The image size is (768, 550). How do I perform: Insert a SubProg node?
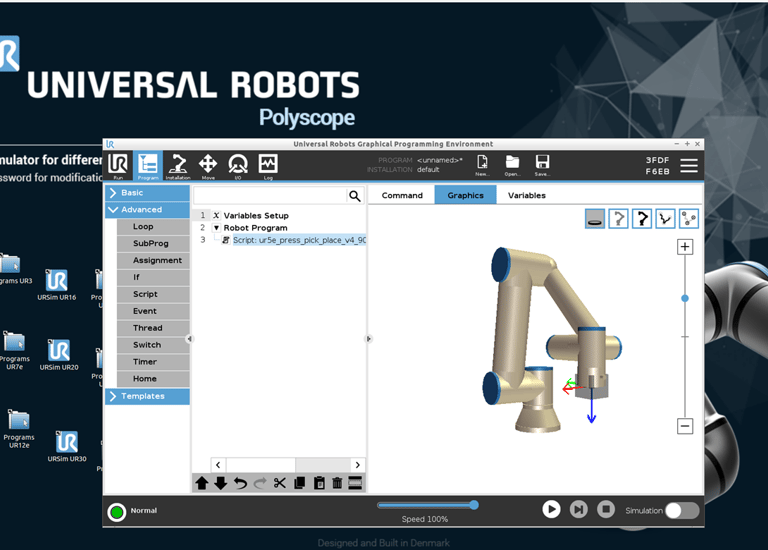point(153,243)
